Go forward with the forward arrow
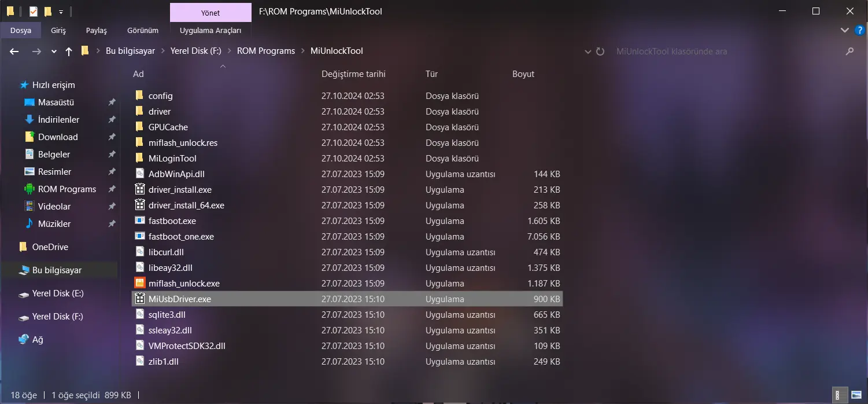This screenshot has height=404, width=868. 36,51
